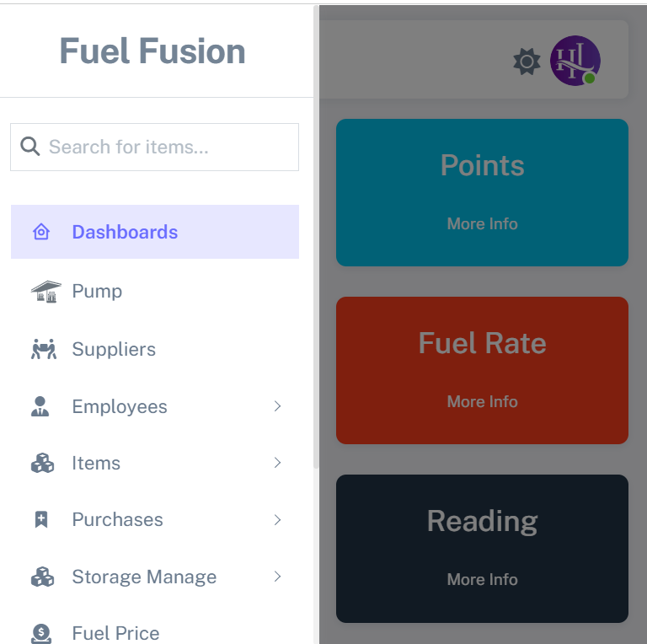Click the sidebar vertical scrollbar
The height and width of the screenshot is (644, 647).
point(316,236)
